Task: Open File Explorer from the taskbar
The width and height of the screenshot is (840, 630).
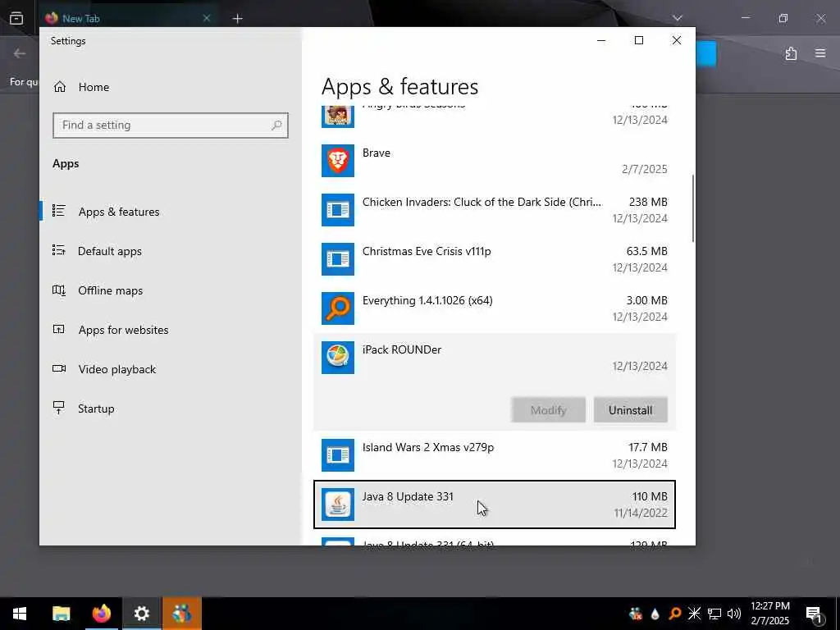Action: click(x=61, y=614)
